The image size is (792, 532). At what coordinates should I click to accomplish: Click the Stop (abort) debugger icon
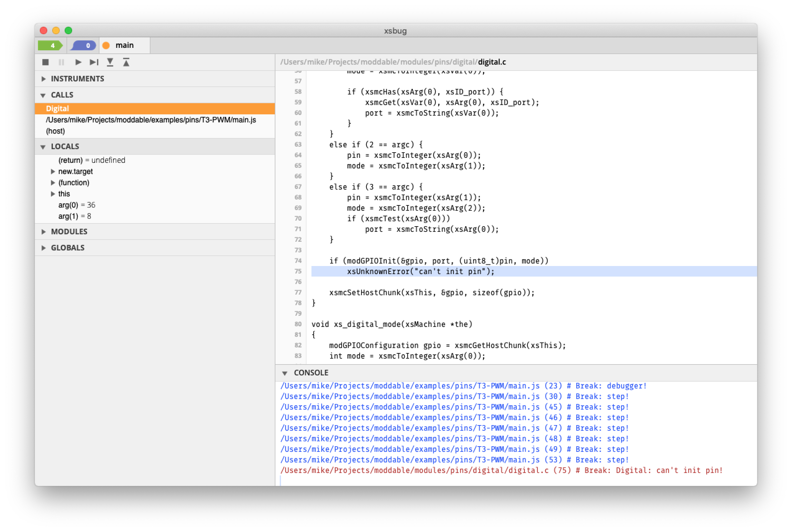coord(45,62)
